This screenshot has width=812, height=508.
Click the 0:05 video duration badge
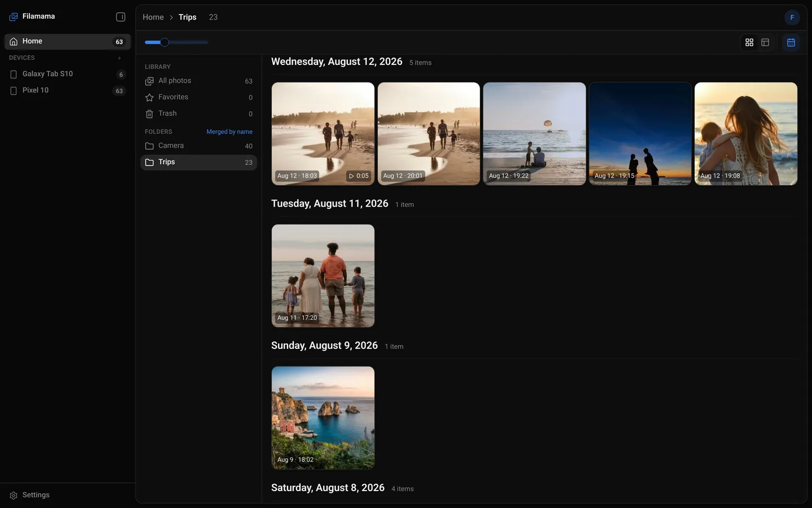[359, 176]
